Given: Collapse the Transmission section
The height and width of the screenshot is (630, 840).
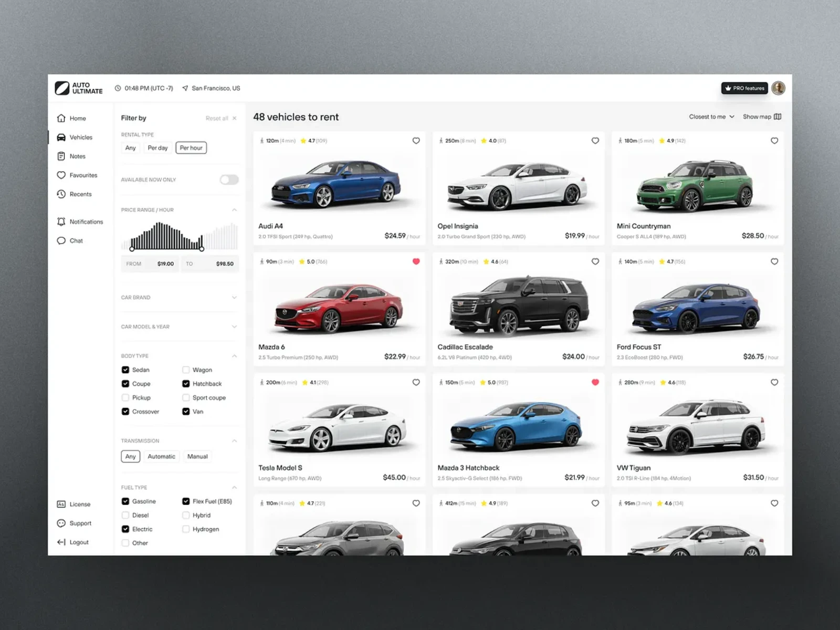Looking at the screenshot, I should [234, 441].
